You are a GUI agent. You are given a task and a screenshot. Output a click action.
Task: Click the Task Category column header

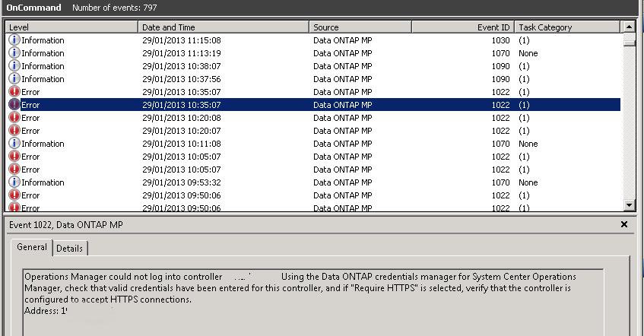point(566,27)
